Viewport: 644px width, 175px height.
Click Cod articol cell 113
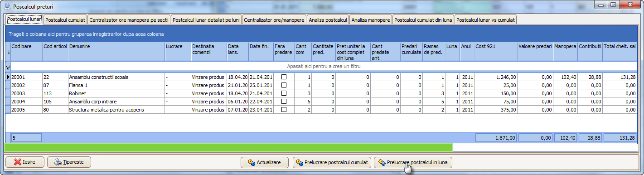(55, 93)
